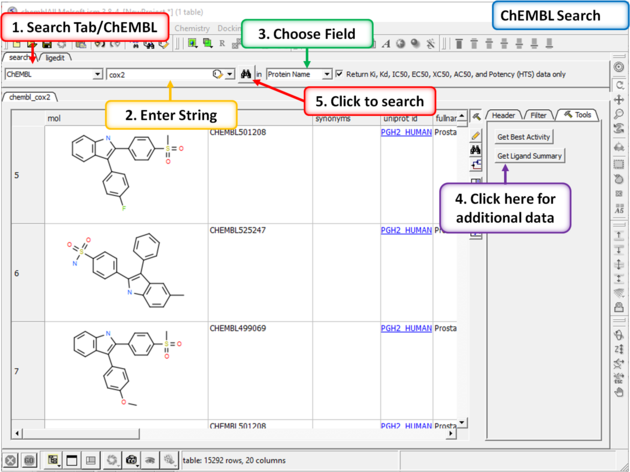The width and height of the screenshot is (630, 472).
Task: Open the Protein Name field dropdown
Action: (x=326, y=74)
